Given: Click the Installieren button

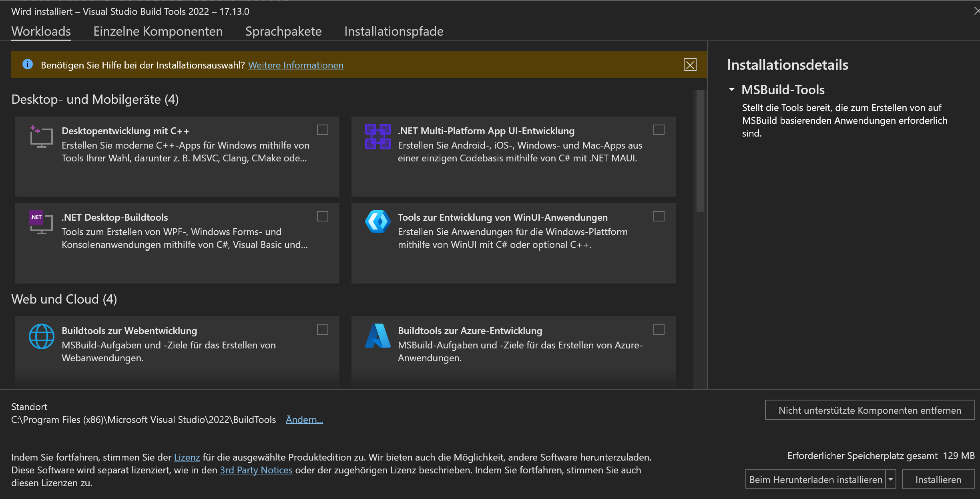Looking at the screenshot, I should pyautogui.click(x=938, y=479).
